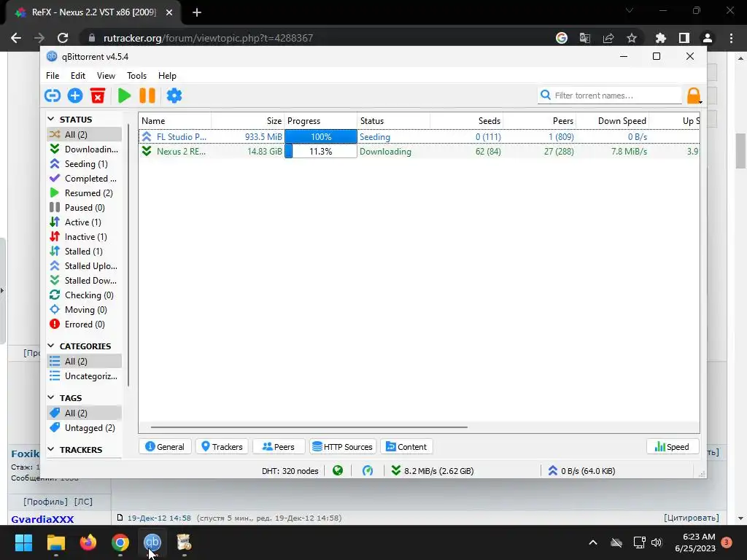Select the Seeding (1) filter
This screenshot has height=560, width=747.
[85, 164]
